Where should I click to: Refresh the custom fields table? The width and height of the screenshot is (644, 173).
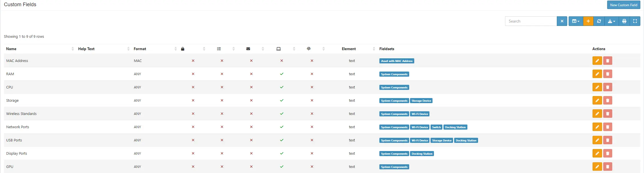(x=599, y=21)
